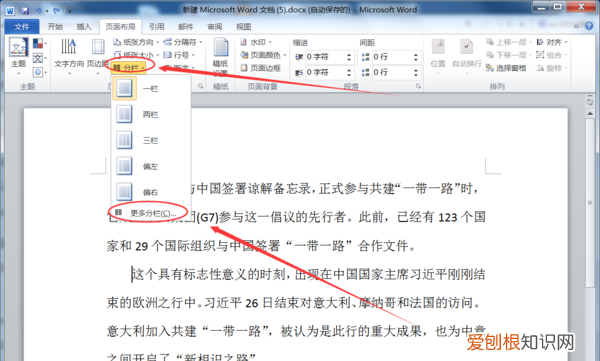This screenshot has width=600, height=361.
Task: Click 页边距 margins button
Action: point(98,56)
